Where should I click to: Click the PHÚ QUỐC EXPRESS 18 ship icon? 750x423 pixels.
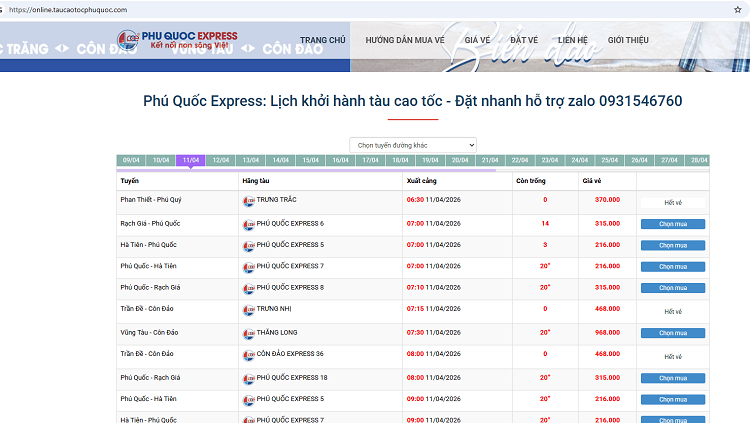(248, 378)
